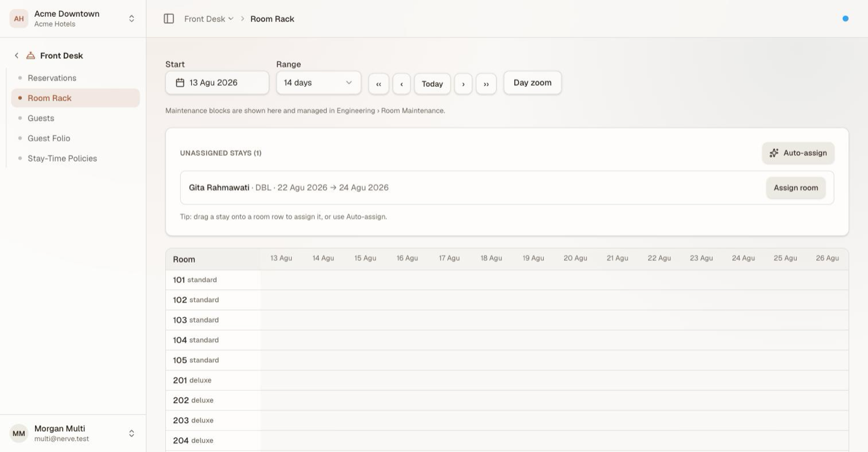
Task: Click the 16 Agu column header
Action: point(407,258)
